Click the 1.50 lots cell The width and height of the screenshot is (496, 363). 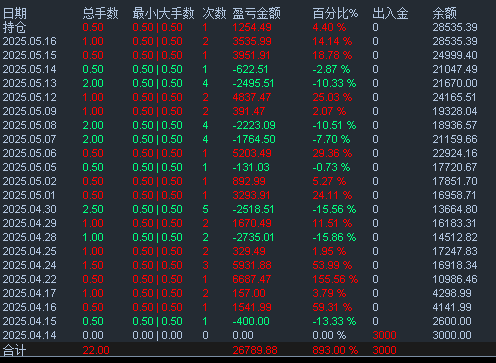pos(93,265)
